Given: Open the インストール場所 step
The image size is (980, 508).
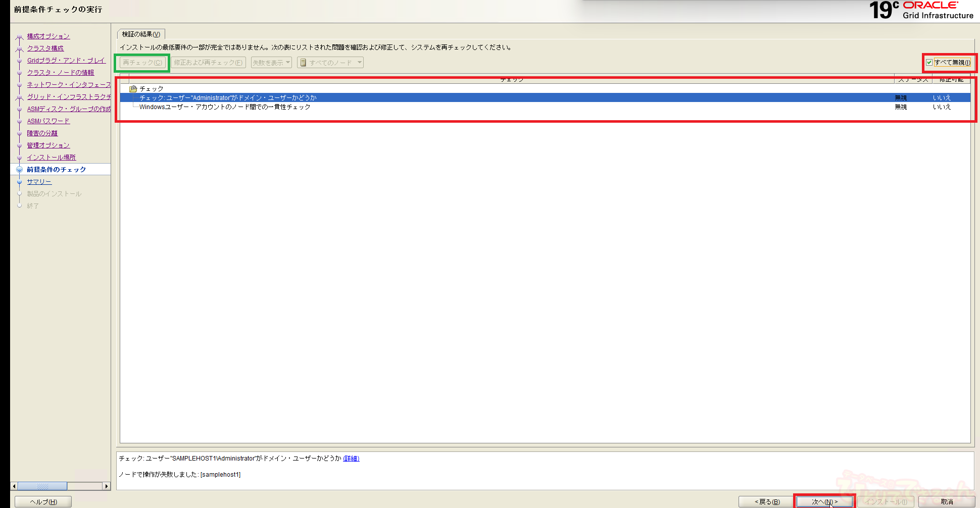Looking at the screenshot, I should [51, 158].
